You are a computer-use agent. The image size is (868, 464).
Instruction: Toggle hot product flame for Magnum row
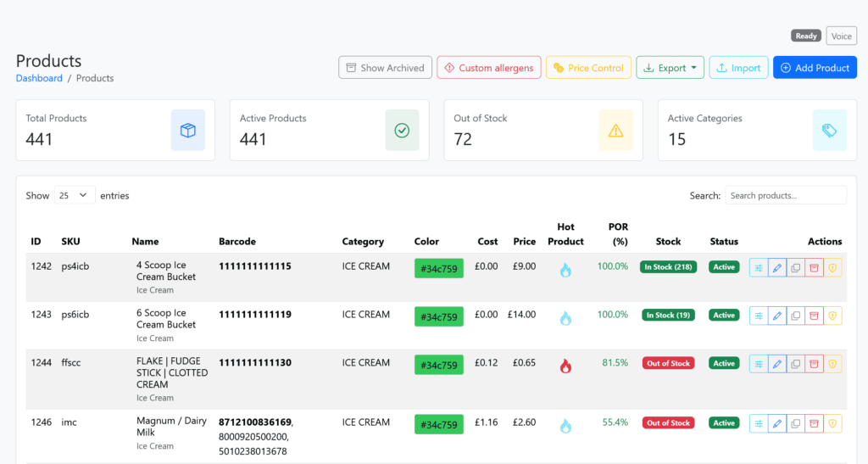tap(565, 426)
